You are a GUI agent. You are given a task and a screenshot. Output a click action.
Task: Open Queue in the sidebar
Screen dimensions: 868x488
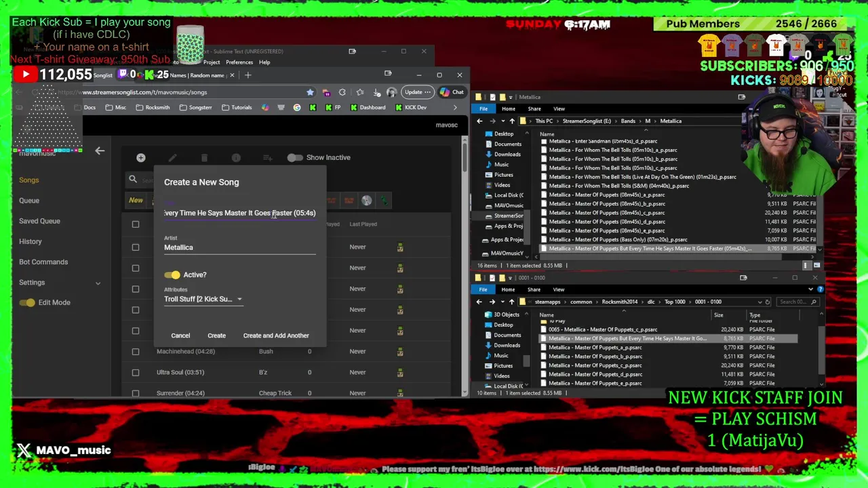pyautogui.click(x=29, y=201)
